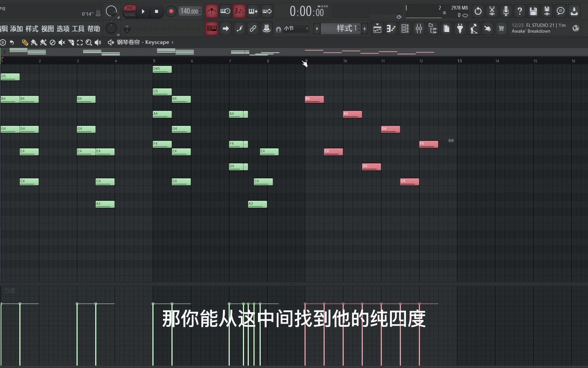Select the pencil draw tool
588x368 pixels.
point(25,42)
